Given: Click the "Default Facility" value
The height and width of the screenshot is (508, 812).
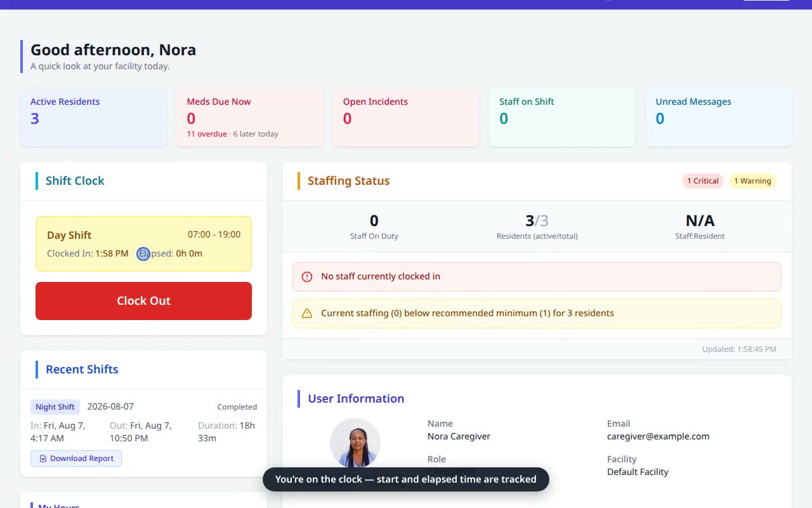Looking at the screenshot, I should click(638, 472).
